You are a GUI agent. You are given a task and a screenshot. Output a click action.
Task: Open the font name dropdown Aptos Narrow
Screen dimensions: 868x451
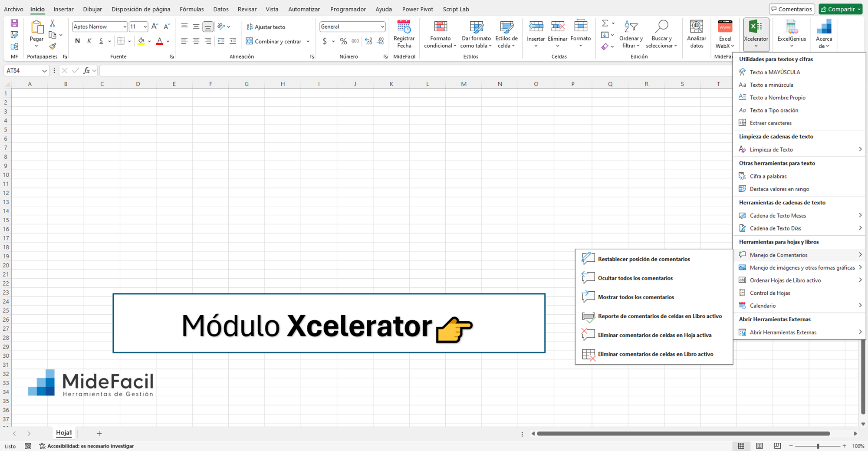pyautogui.click(x=125, y=27)
